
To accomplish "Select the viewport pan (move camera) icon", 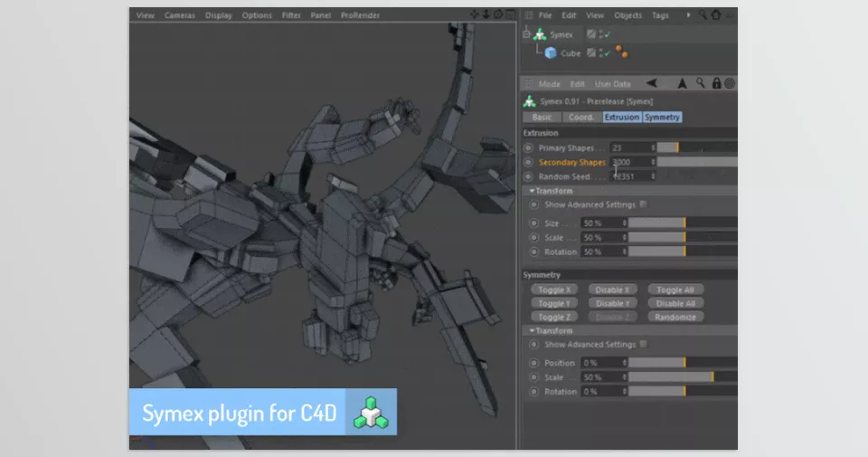I will pyautogui.click(x=475, y=15).
